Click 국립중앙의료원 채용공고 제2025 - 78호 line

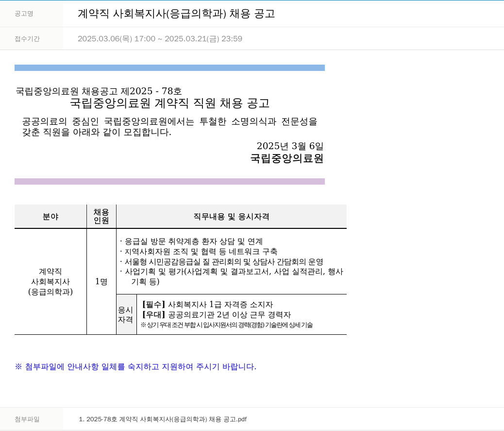(x=99, y=91)
